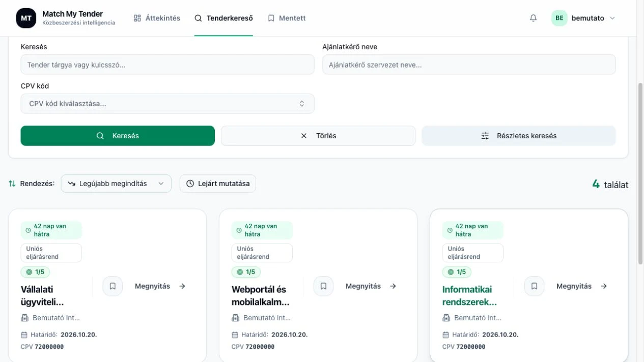Expand the bemutato account menu chevron
The width and height of the screenshot is (644, 362).
tap(612, 18)
